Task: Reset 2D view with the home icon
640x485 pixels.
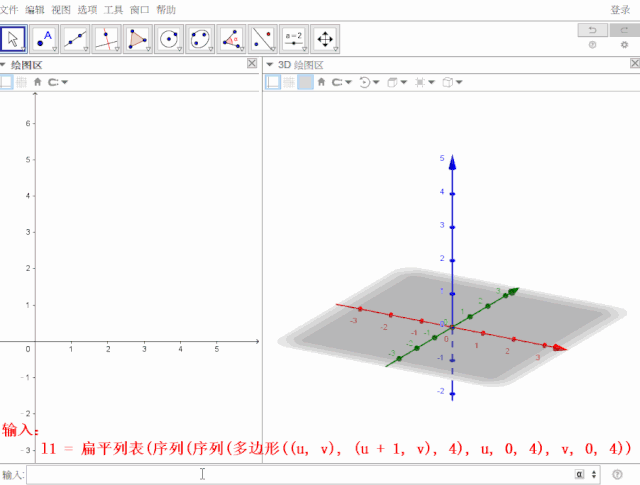Action: (x=38, y=82)
